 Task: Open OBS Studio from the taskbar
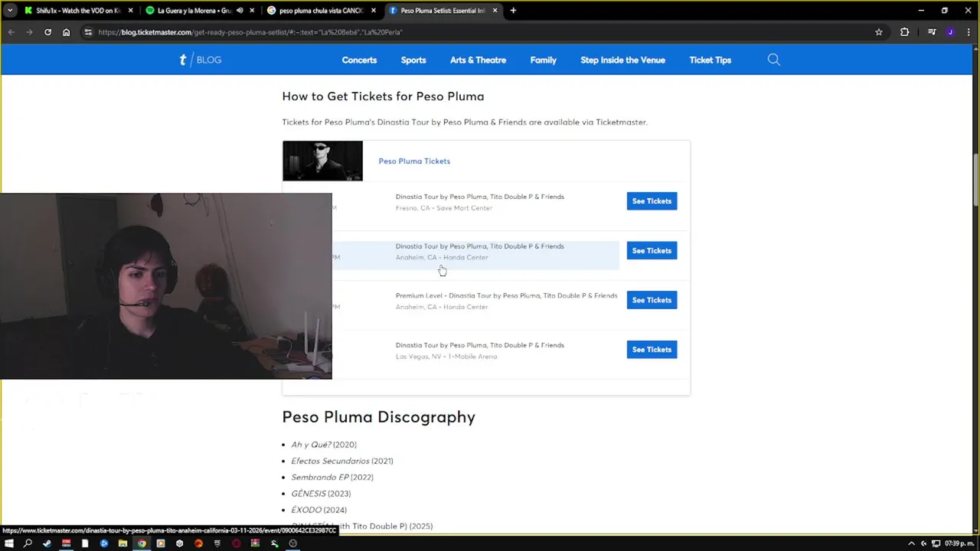point(292,543)
